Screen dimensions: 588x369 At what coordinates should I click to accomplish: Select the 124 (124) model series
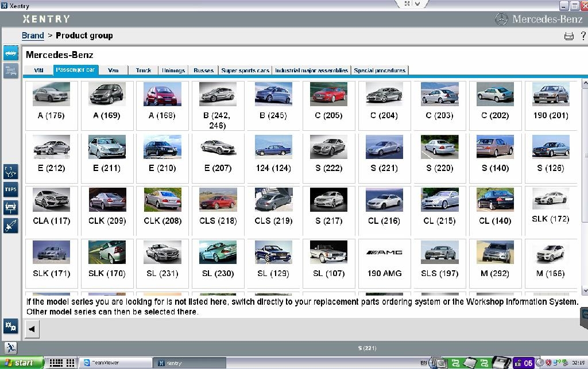coord(273,158)
